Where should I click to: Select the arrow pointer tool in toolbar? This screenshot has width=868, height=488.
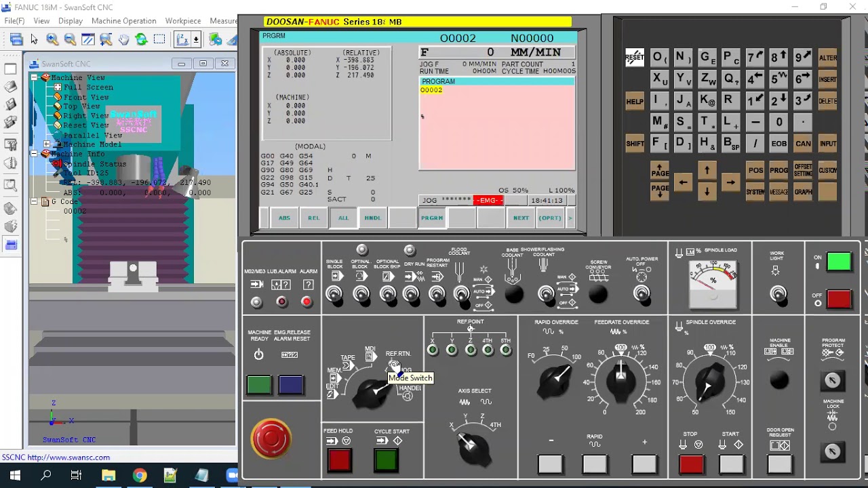coord(34,39)
